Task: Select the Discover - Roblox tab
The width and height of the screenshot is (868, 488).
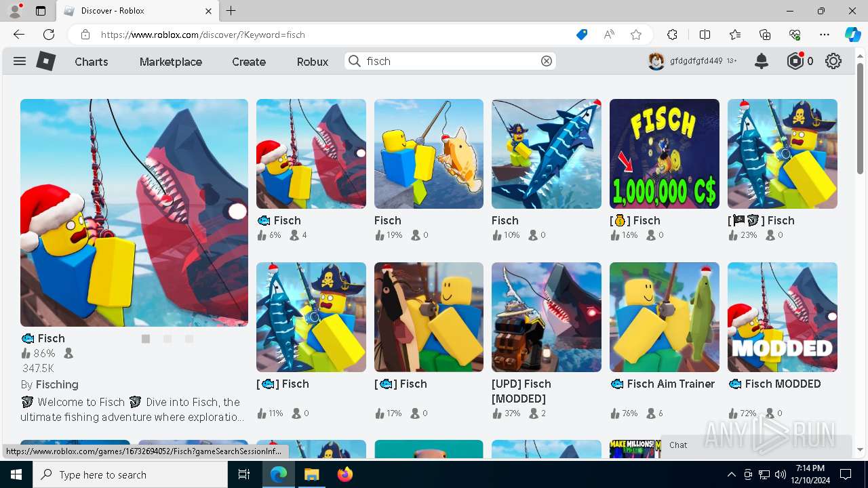Action: click(x=136, y=11)
